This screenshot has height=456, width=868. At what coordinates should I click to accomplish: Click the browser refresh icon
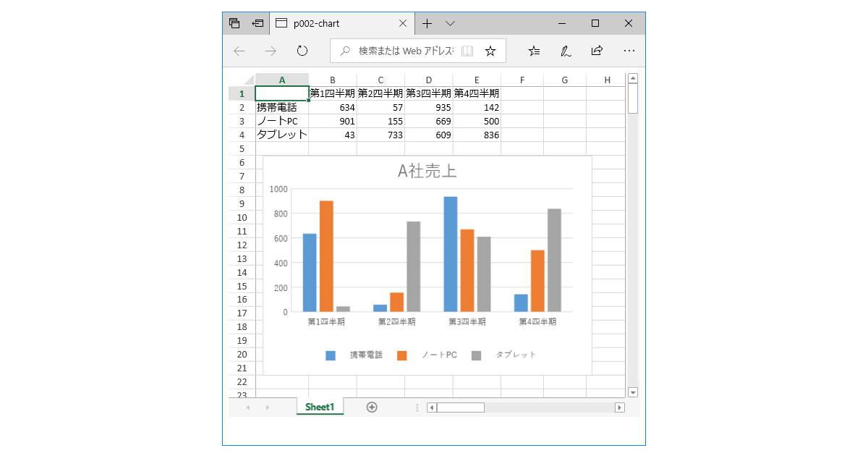click(302, 51)
